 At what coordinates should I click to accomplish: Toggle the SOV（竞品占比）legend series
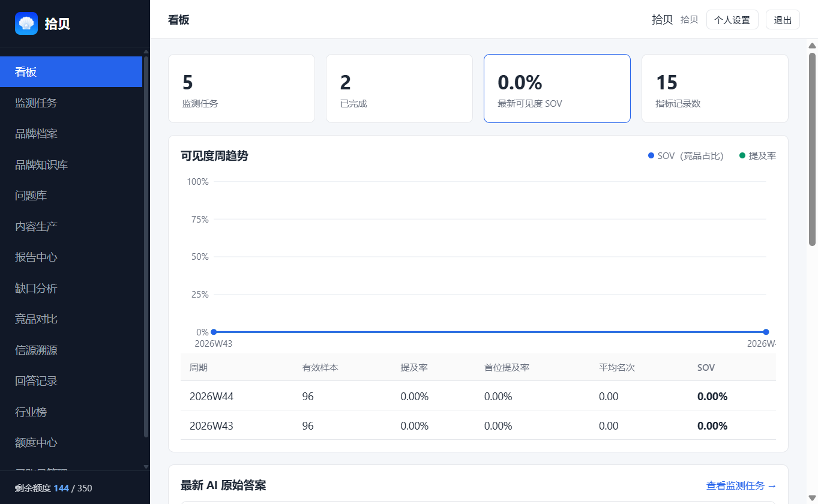pyautogui.click(x=686, y=156)
